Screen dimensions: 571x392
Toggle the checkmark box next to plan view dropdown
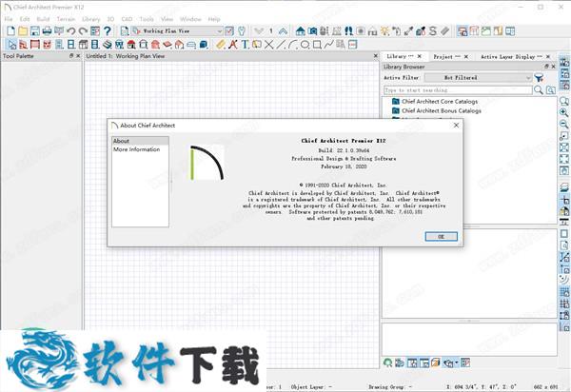pyautogui.click(x=229, y=31)
